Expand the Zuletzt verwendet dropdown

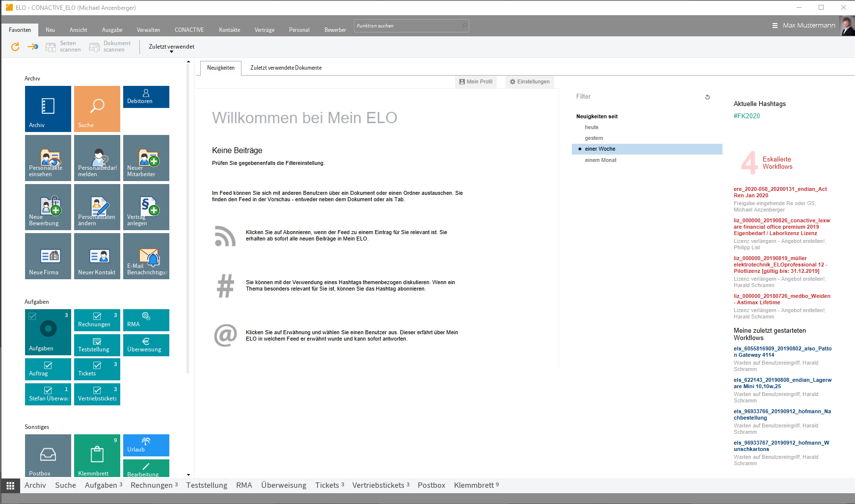[171, 48]
